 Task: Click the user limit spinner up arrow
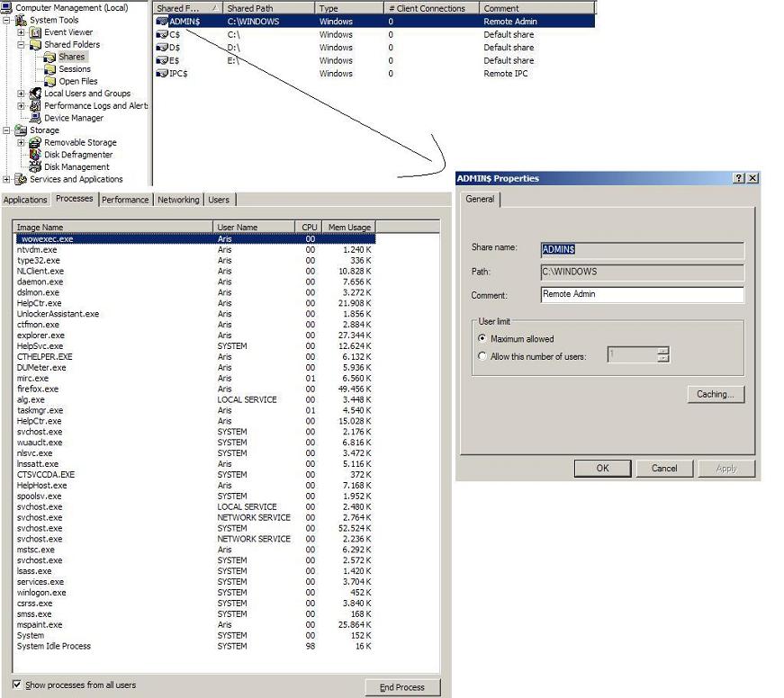pyautogui.click(x=663, y=351)
